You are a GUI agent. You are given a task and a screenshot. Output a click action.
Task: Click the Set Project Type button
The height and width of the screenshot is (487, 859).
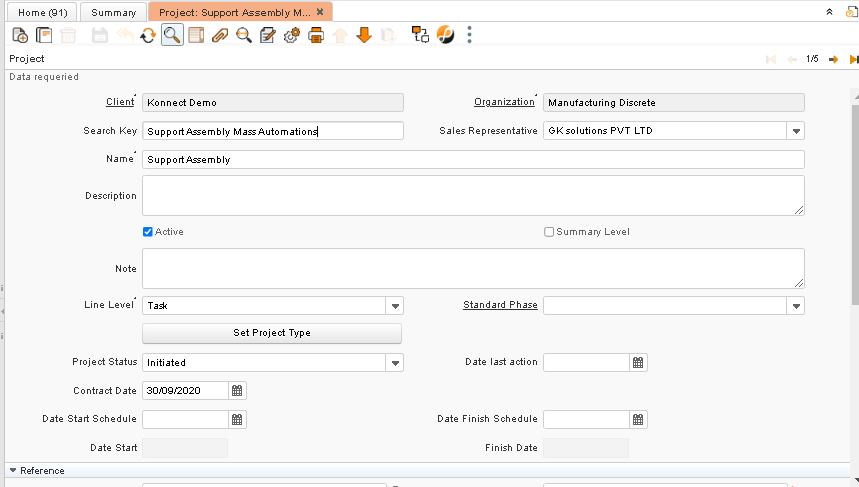272,333
